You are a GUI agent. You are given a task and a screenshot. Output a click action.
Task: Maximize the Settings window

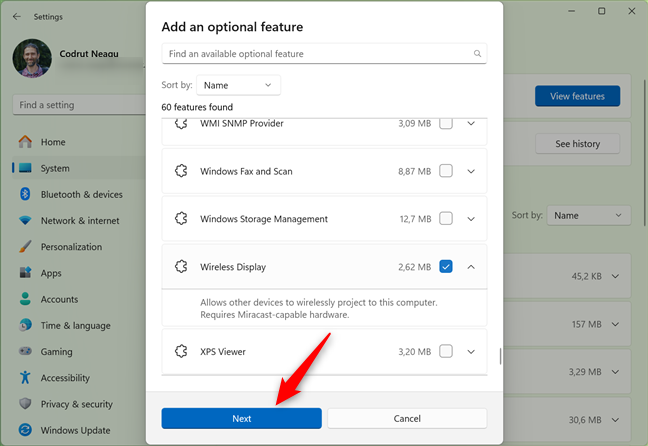[602, 11]
